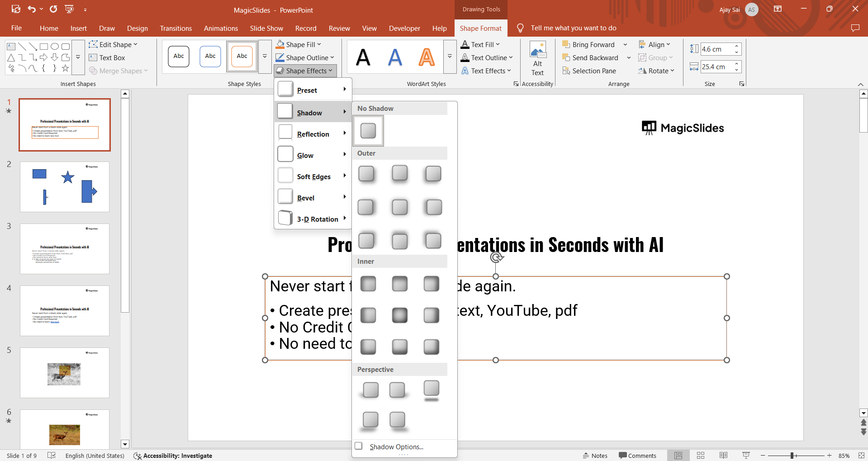
Task: Apply the first Perspective shadow preset
Action: pyautogui.click(x=370, y=390)
